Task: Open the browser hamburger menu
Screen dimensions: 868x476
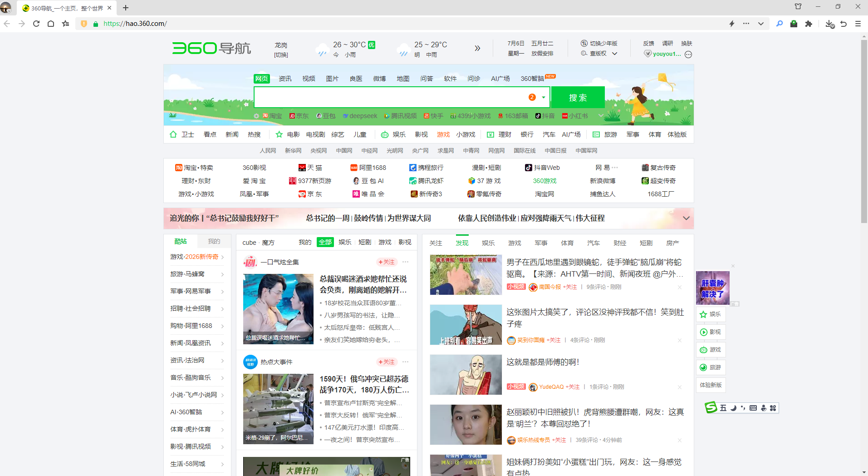Action: click(858, 24)
